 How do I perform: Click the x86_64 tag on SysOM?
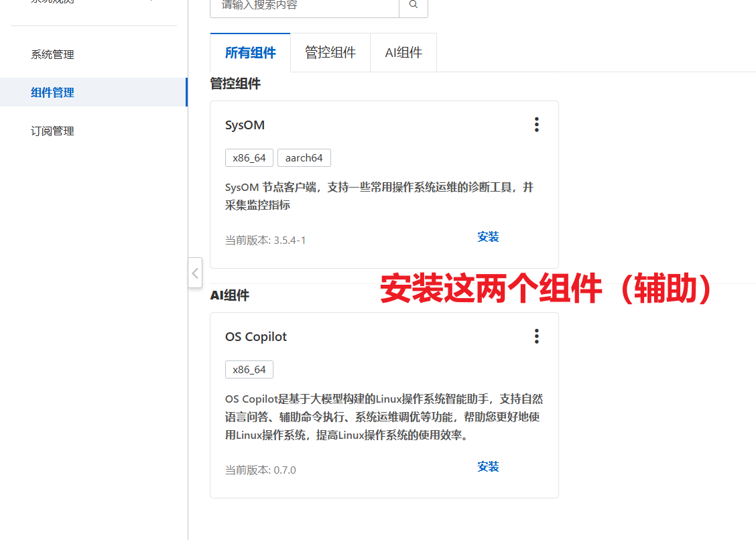[x=249, y=157]
